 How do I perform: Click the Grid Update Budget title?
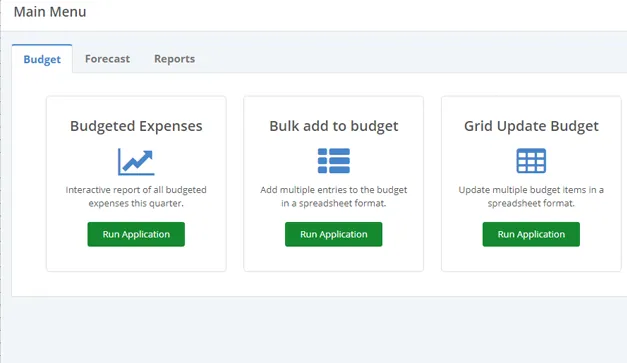[x=531, y=126]
